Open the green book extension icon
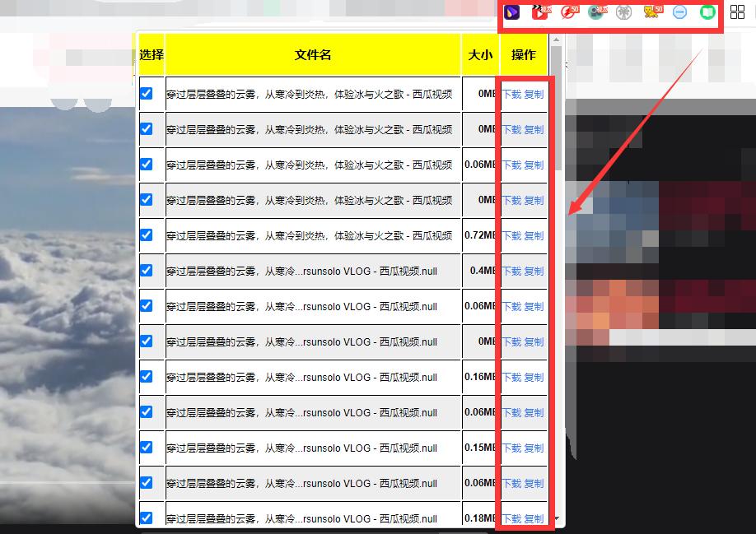The width and height of the screenshot is (756, 534). pos(707,12)
